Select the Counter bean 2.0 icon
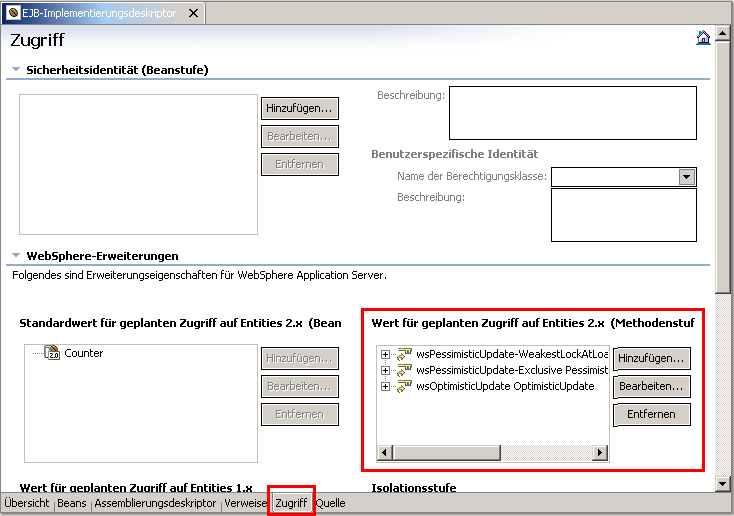 (52, 353)
